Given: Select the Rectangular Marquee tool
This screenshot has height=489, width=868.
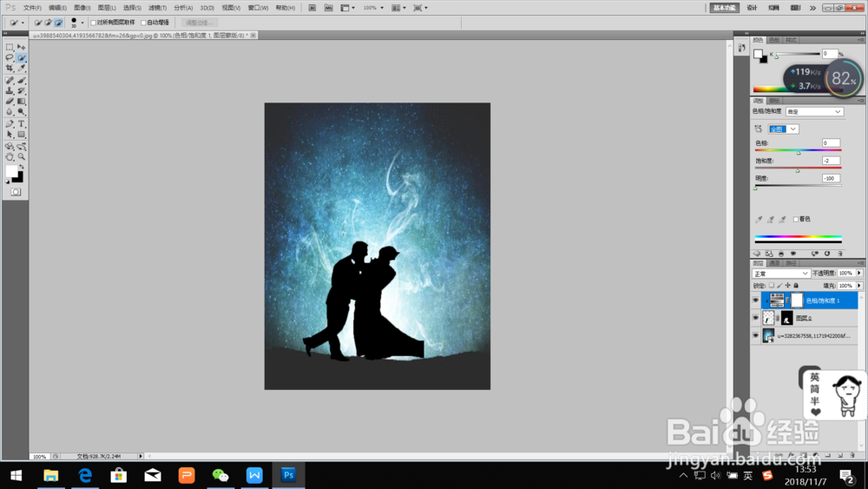Looking at the screenshot, I should (10, 47).
